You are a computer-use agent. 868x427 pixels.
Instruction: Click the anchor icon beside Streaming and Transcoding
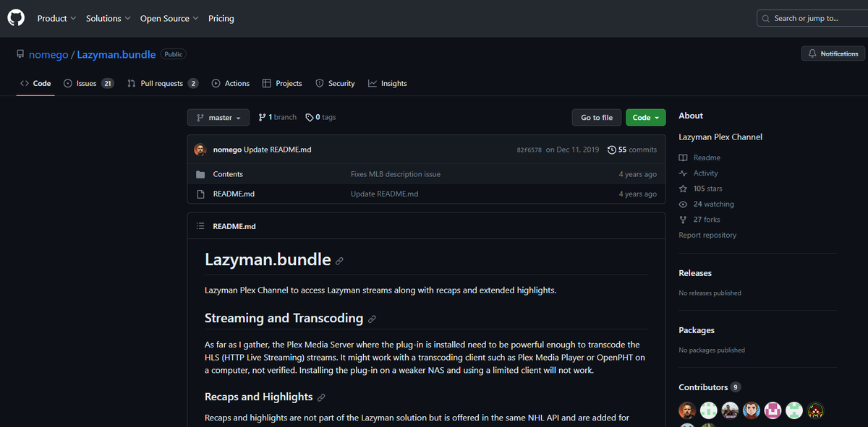click(x=372, y=319)
